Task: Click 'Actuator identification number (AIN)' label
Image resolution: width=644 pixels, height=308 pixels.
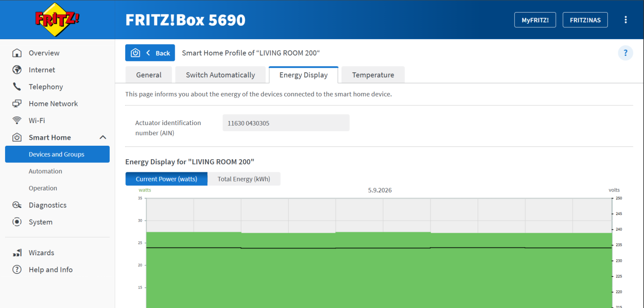Action: tap(168, 128)
